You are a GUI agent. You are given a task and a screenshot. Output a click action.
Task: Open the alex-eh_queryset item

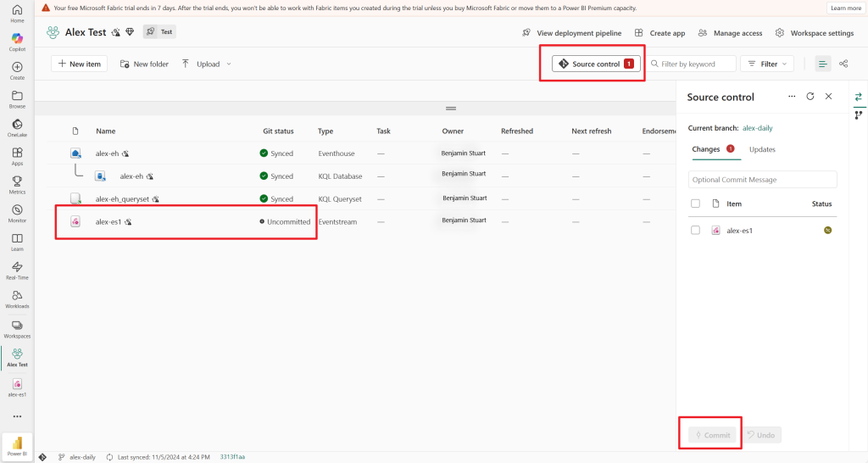pyautogui.click(x=122, y=198)
